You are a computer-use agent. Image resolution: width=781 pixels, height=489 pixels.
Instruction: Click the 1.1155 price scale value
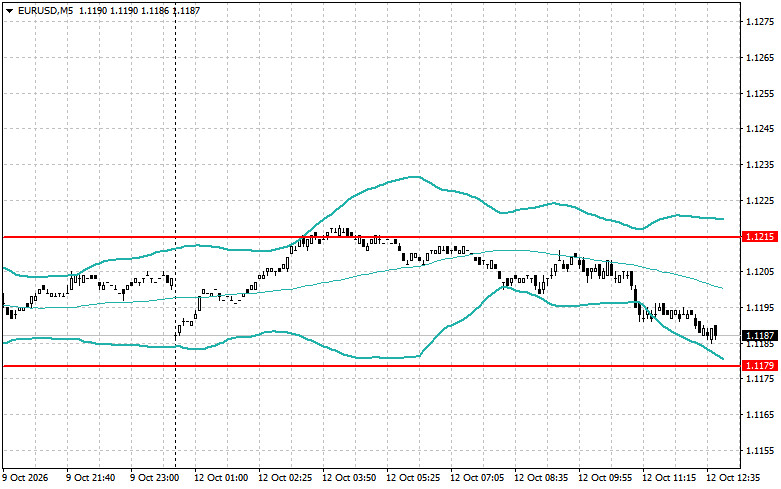point(761,451)
